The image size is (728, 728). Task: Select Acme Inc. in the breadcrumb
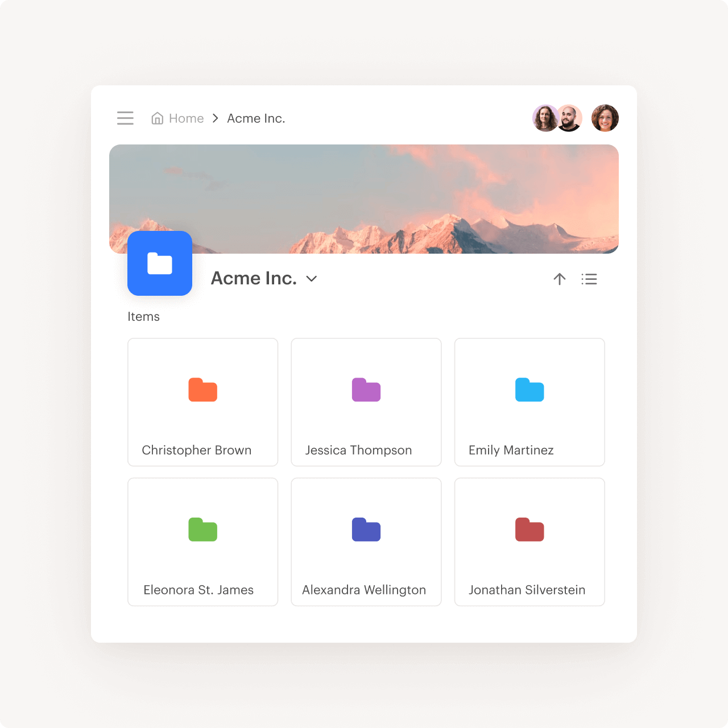(x=256, y=118)
